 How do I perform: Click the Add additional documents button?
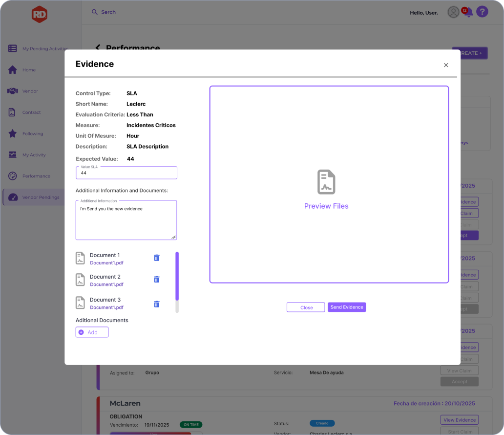(x=92, y=332)
